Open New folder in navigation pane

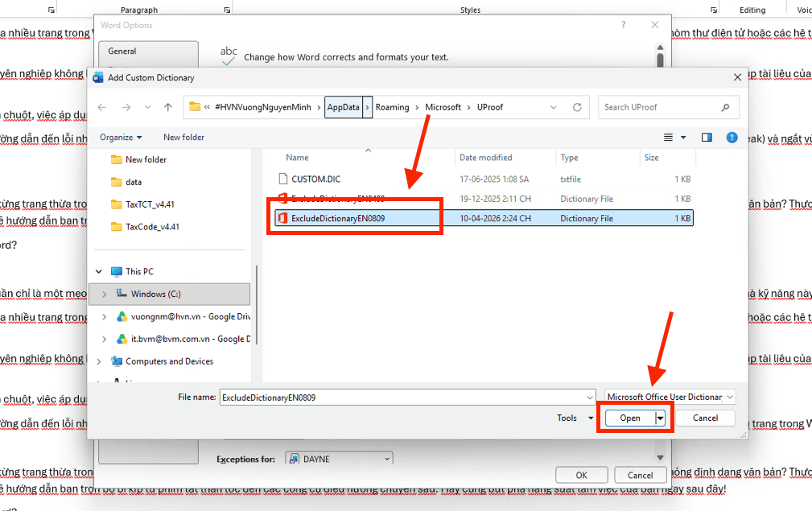click(146, 159)
